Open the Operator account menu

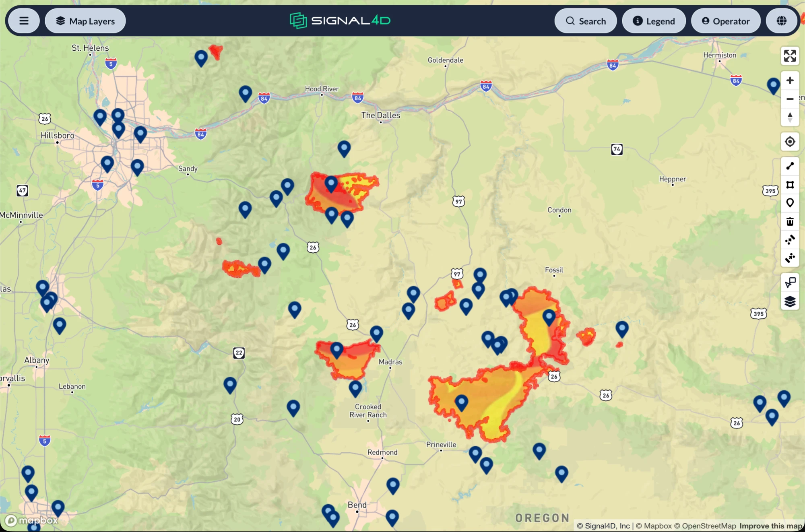[x=726, y=21]
